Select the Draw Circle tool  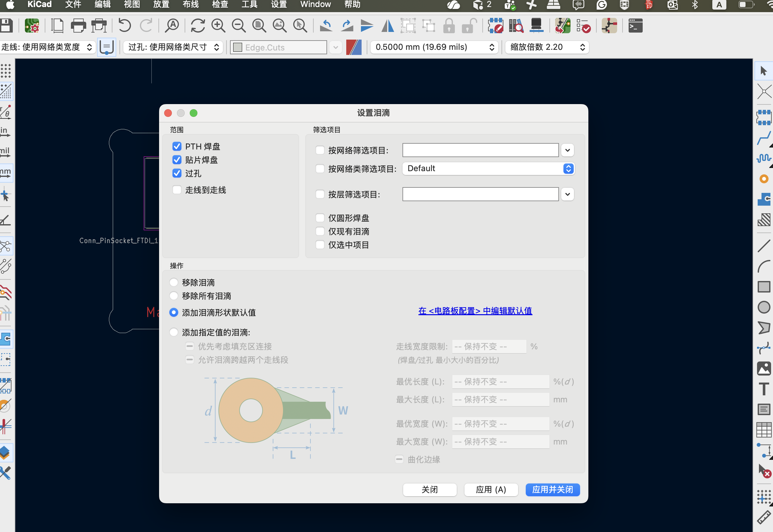click(x=764, y=307)
